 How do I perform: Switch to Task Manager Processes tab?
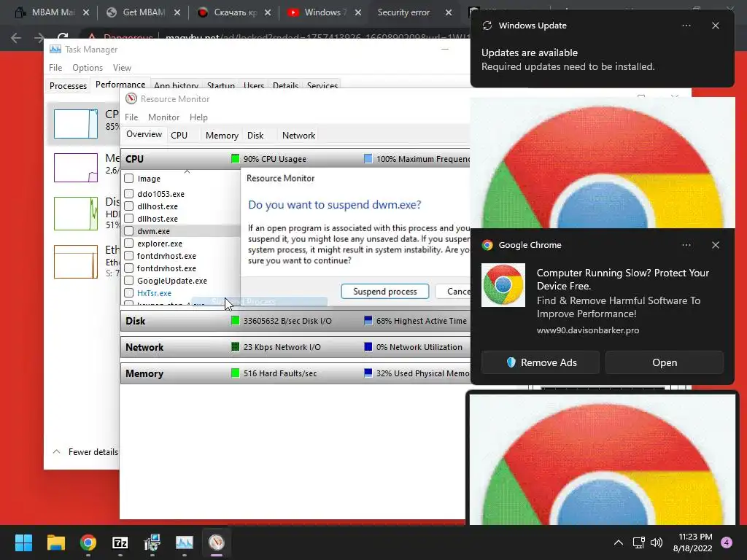pos(68,86)
